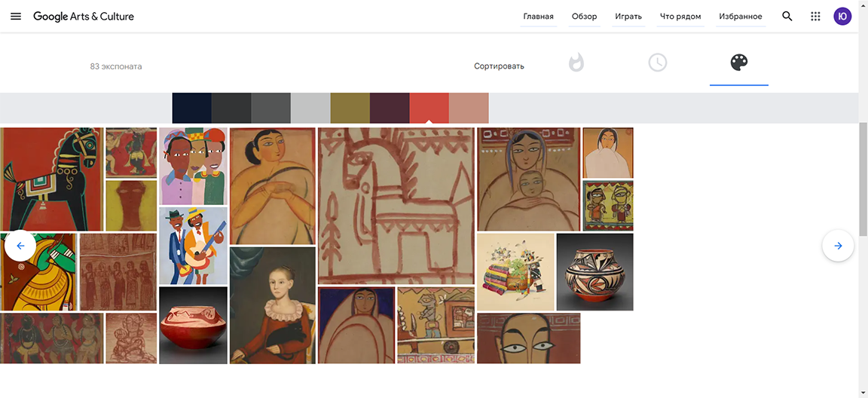Select the salmon pink color swatch
The width and height of the screenshot is (868, 398).
pyautogui.click(x=469, y=108)
